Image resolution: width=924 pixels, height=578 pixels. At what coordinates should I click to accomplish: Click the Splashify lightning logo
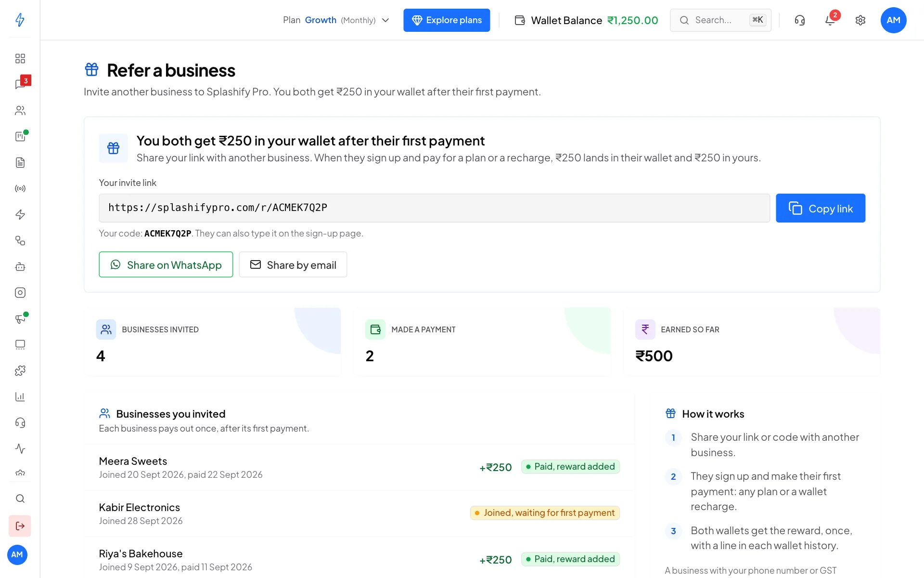(x=20, y=20)
